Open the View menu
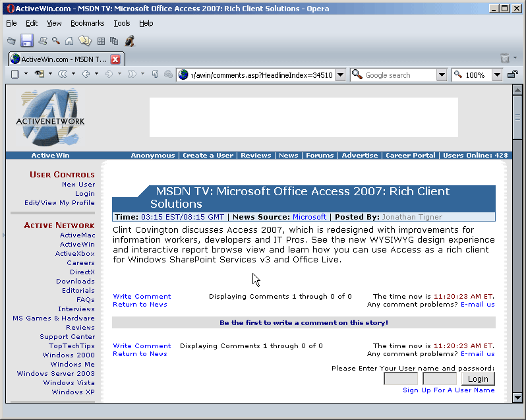The height and width of the screenshot is (420, 526). click(54, 23)
